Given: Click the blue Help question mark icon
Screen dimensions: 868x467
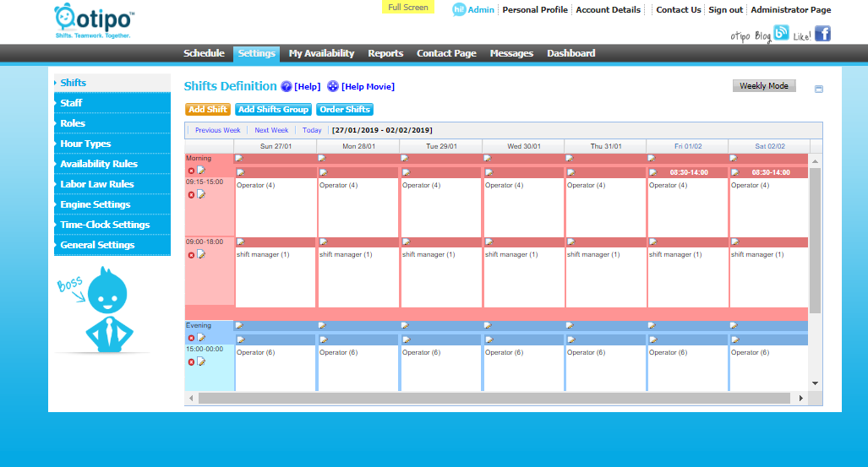Looking at the screenshot, I should point(287,86).
